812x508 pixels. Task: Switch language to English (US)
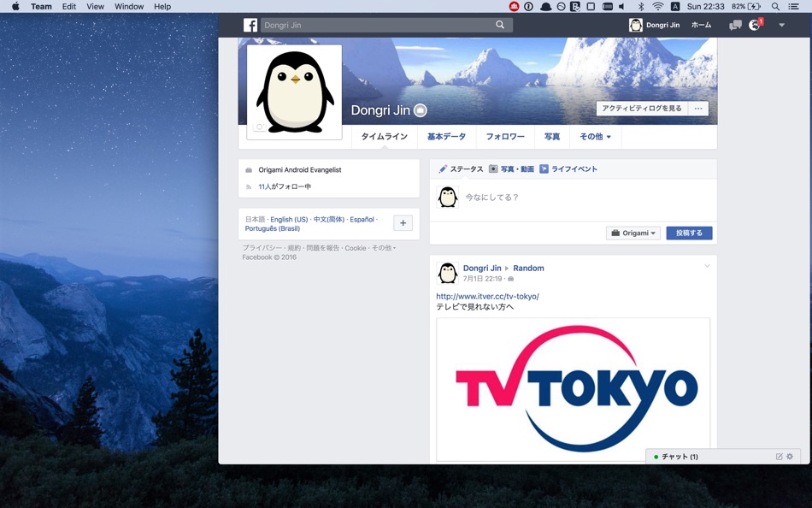click(x=289, y=219)
